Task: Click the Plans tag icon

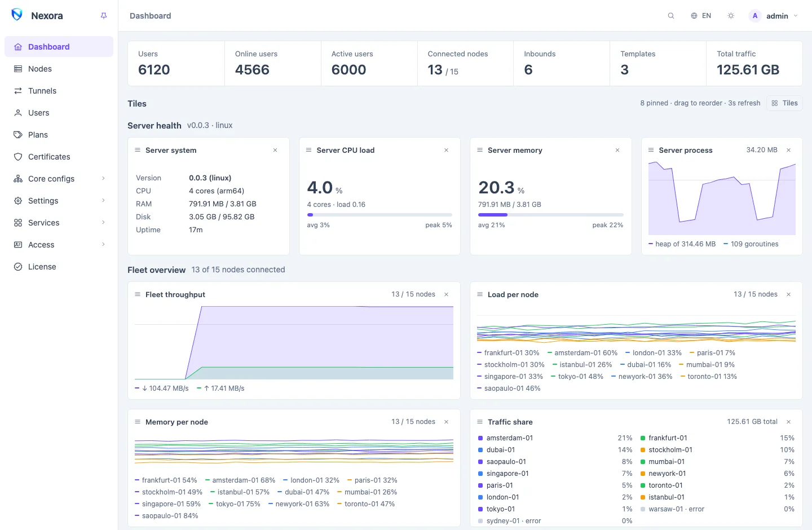Action: [x=18, y=135]
